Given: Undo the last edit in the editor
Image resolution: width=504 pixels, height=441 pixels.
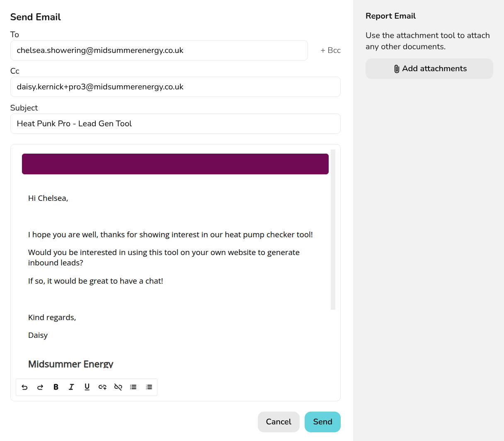Looking at the screenshot, I should click(24, 387).
